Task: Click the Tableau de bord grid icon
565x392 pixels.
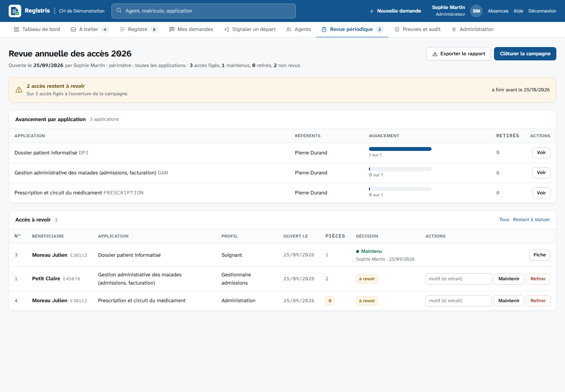Action: coord(16,29)
